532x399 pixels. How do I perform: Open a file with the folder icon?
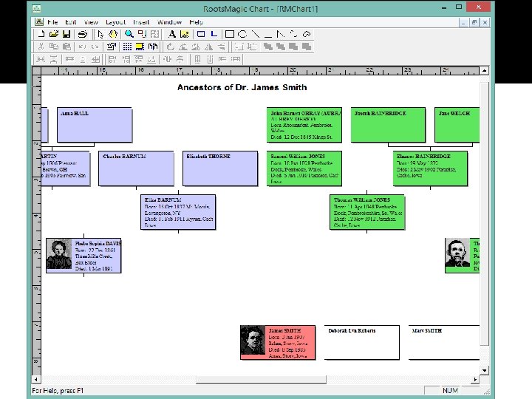point(54,34)
